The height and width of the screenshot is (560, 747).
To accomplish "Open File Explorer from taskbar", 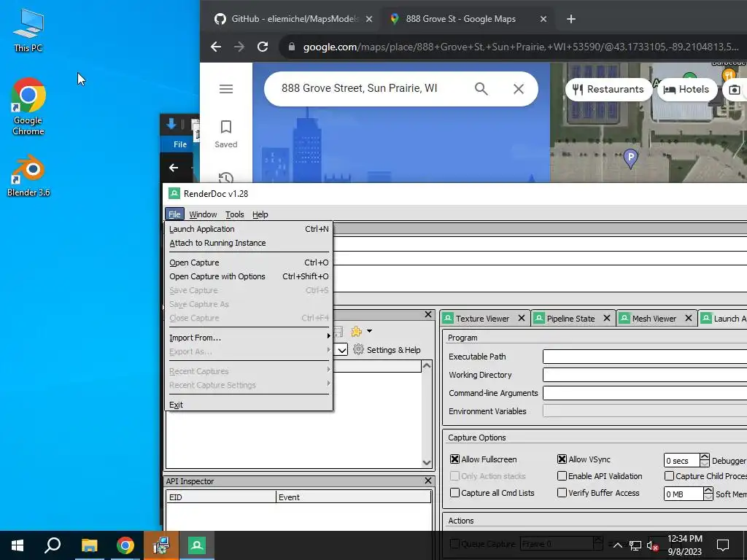I will click(x=89, y=545).
